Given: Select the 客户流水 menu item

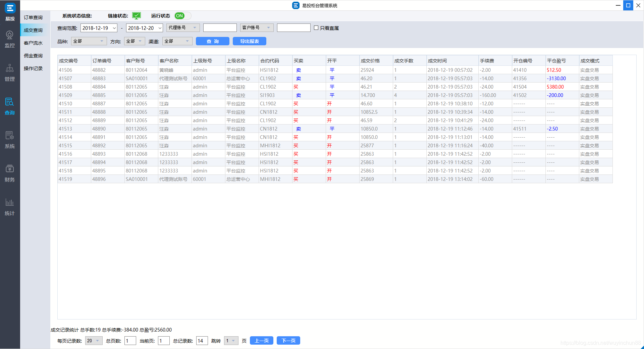Looking at the screenshot, I should click(x=33, y=43).
